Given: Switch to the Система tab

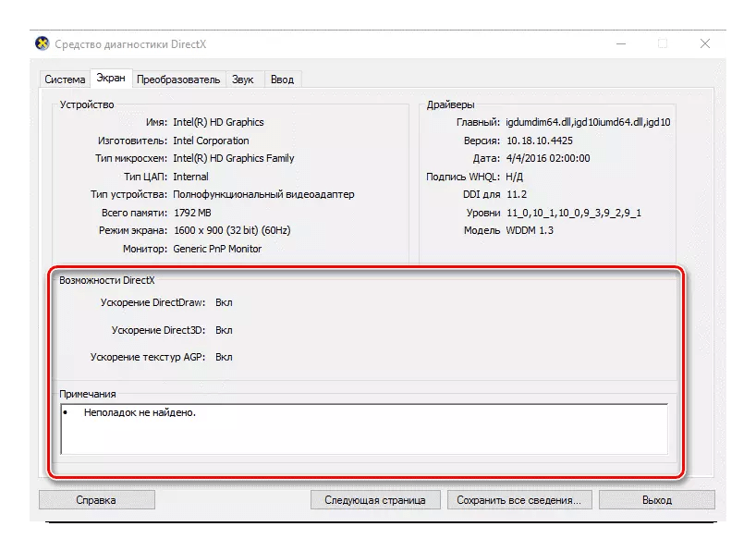Looking at the screenshot, I should click(x=65, y=80).
